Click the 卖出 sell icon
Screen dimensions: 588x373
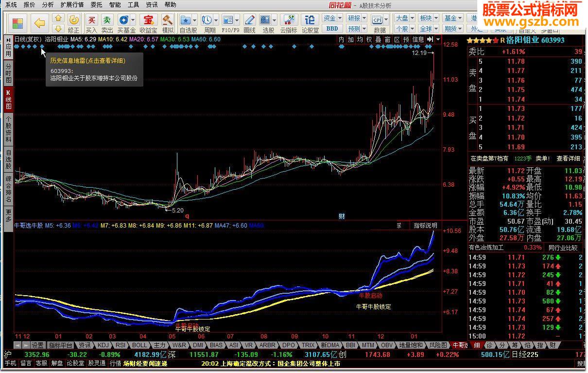(107, 23)
